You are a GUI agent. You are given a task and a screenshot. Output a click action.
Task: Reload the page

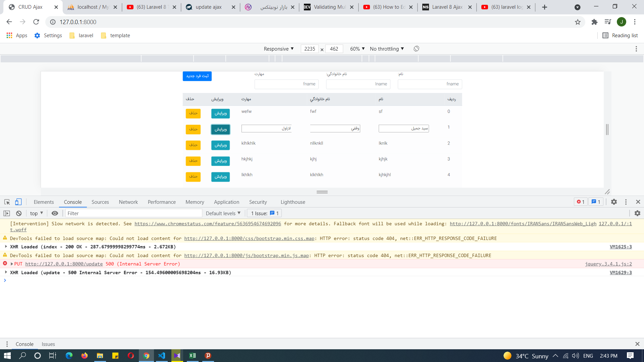[36, 22]
